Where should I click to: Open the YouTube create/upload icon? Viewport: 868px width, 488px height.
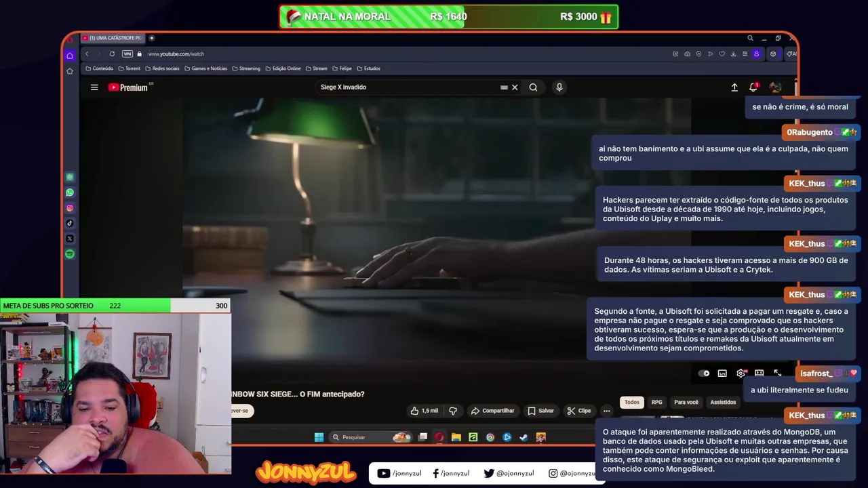pyautogui.click(x=734, y=87)
